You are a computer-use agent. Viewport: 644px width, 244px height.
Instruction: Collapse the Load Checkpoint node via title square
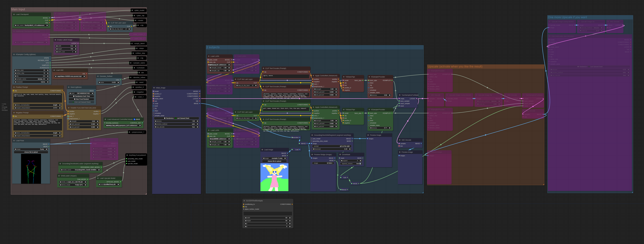(x=14, y=14)
